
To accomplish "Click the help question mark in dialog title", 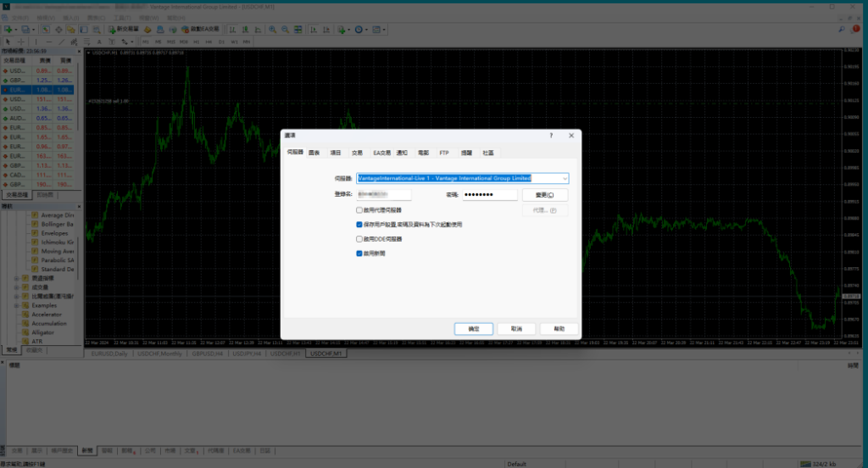I will pyautogui.click(x=551, y=135).
